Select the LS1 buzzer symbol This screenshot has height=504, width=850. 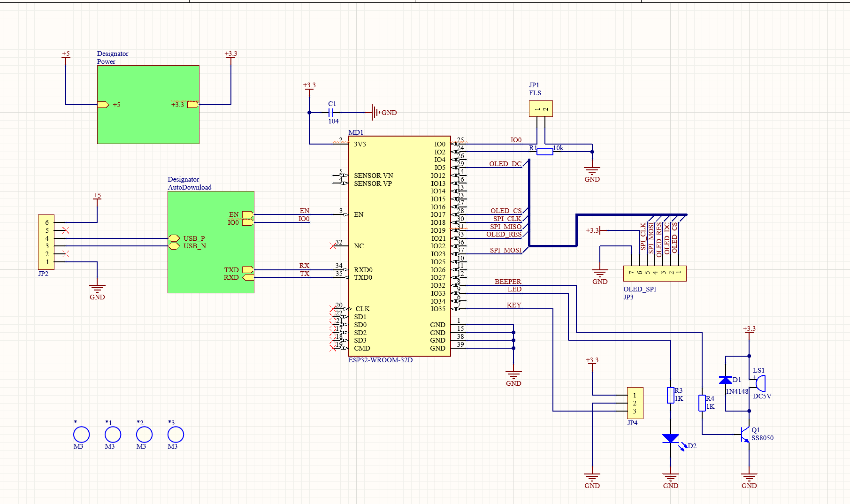click(758, 383)
